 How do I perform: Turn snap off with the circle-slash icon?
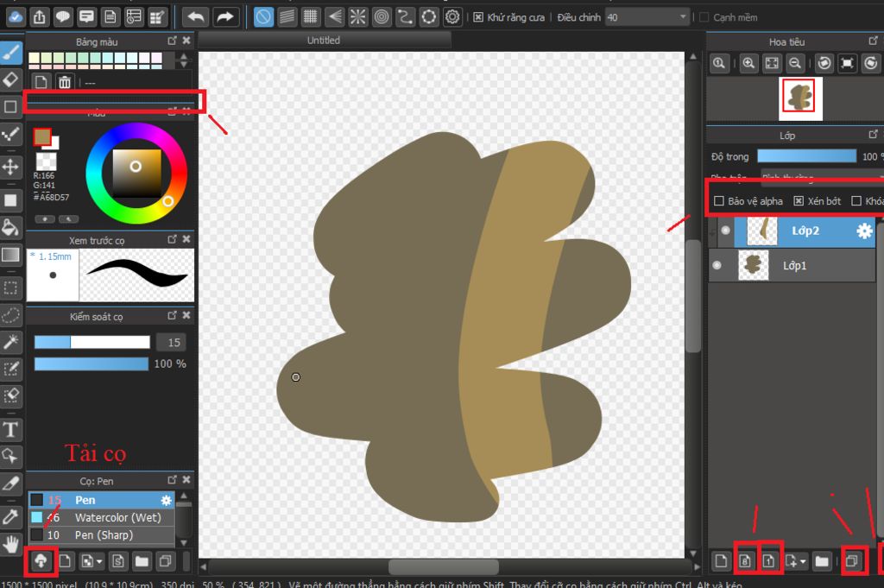pyautogui.click(x=263, y=17)
